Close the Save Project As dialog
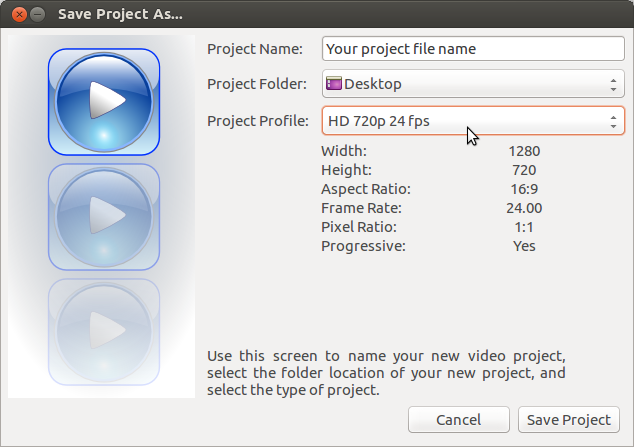Viewport: 634px width, 447px height. (19, 15)
